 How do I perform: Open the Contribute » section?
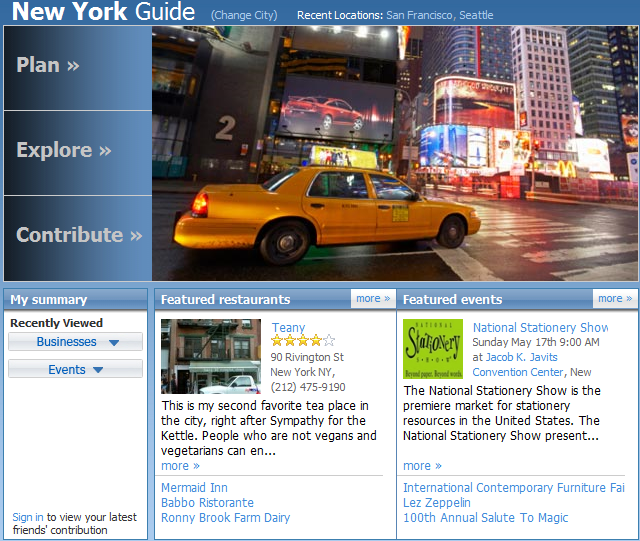coord(78,238)
